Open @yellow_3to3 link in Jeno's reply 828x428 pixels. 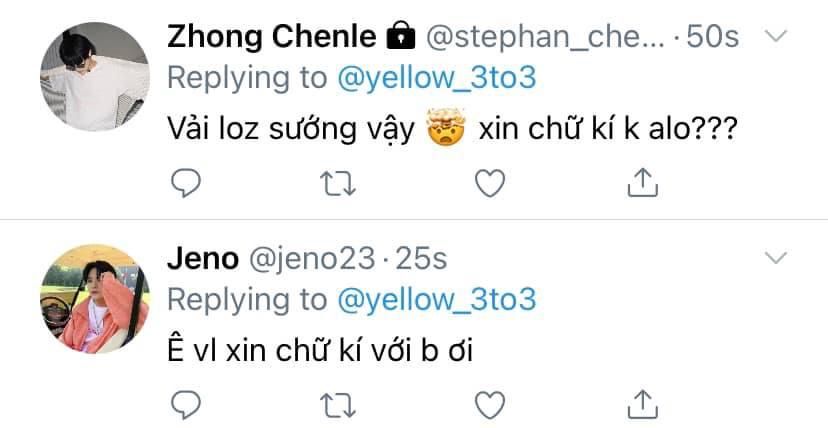pos(436,300)
